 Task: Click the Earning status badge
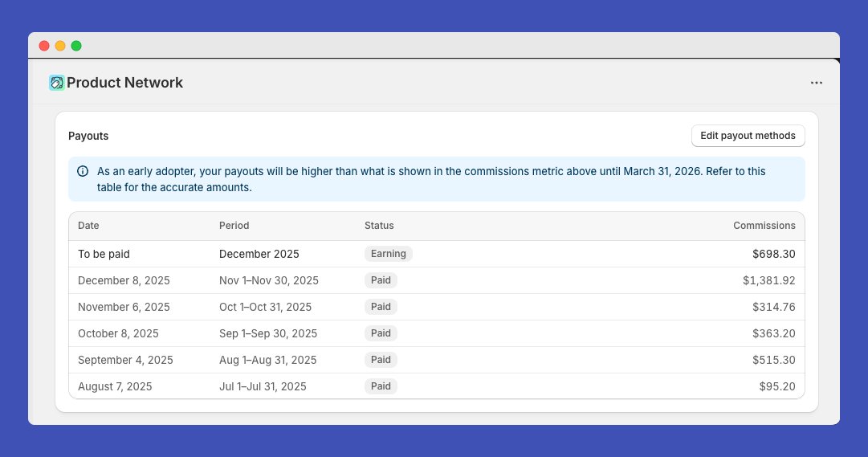388,254
